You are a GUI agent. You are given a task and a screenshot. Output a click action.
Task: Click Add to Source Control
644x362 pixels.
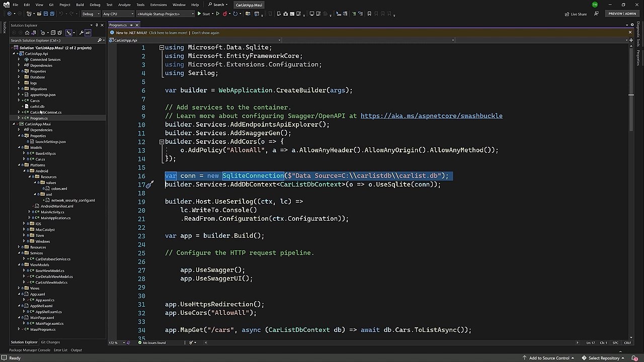coord(549,358)
